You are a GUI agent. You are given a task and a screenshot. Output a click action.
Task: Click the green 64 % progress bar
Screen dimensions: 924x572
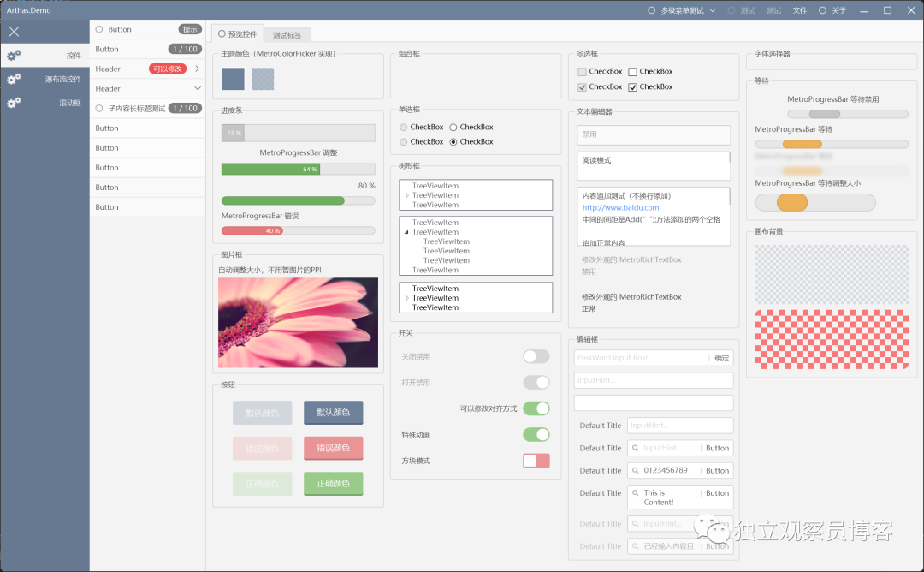[299, 170]
